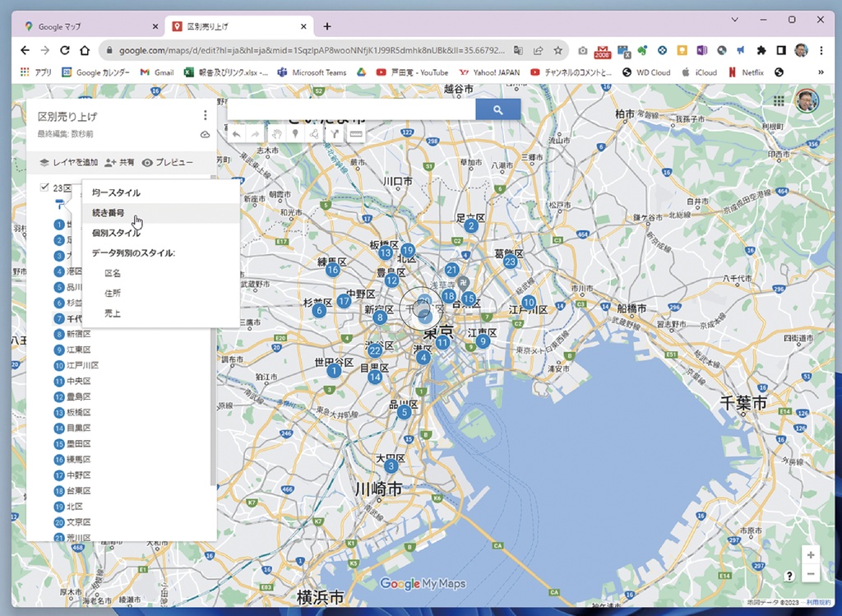Open the Google apps grid

click(779, 100)
